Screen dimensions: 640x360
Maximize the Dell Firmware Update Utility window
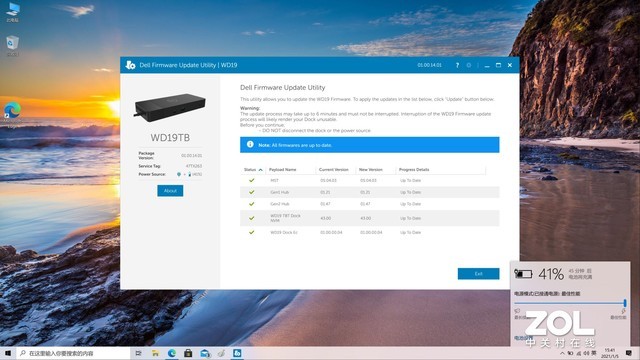click(498, 65)
